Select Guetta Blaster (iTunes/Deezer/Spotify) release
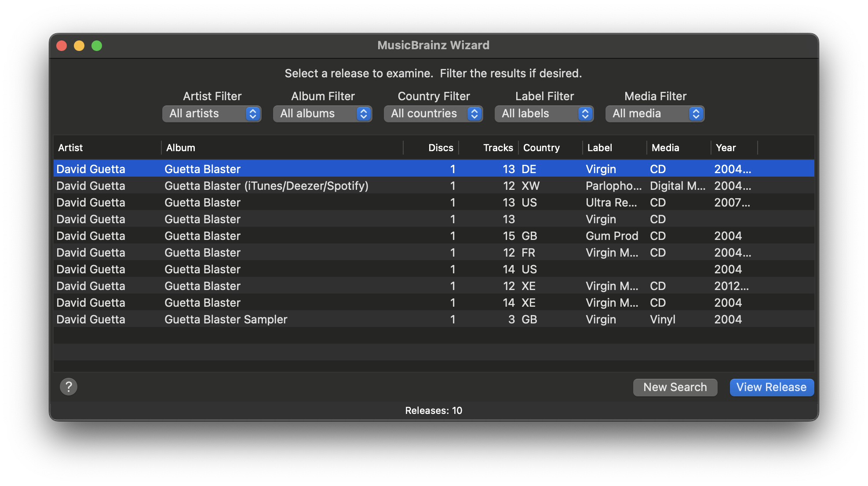This screenshot has height=486, width=868. (x=434, y=185)
